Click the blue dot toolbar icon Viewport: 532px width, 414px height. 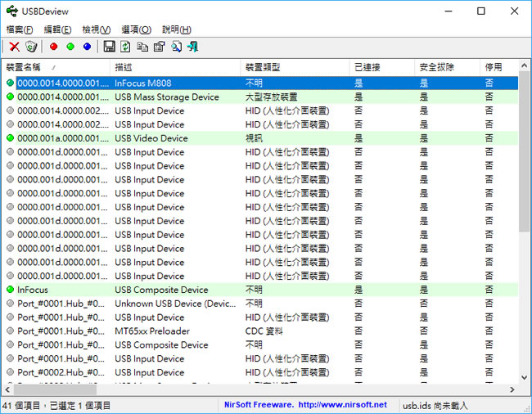coord(87,47)
